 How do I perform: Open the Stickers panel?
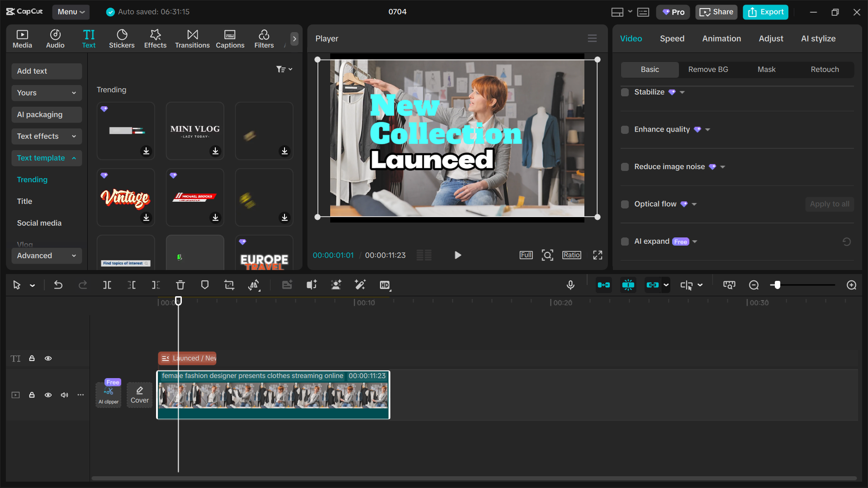point(121,38)
